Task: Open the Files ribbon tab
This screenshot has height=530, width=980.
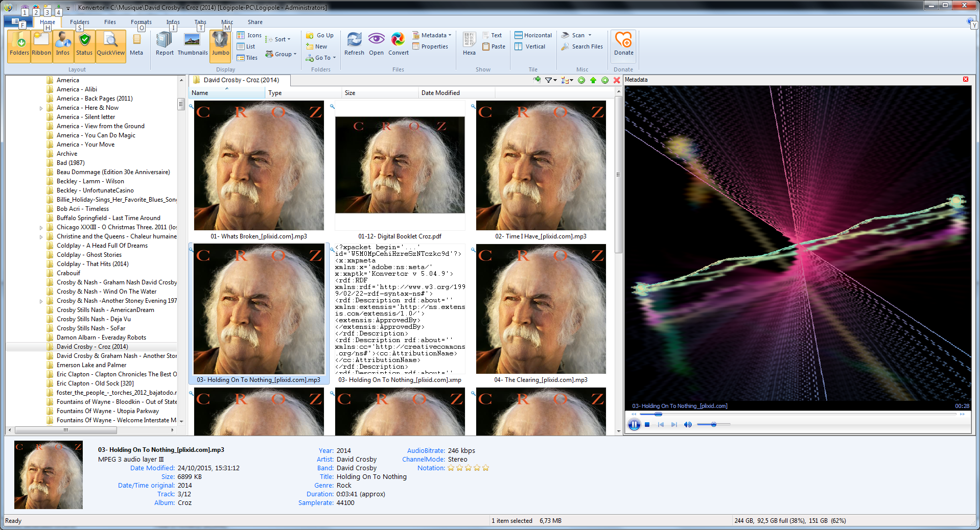Action: pyautogui.click(x=110, y=22)
